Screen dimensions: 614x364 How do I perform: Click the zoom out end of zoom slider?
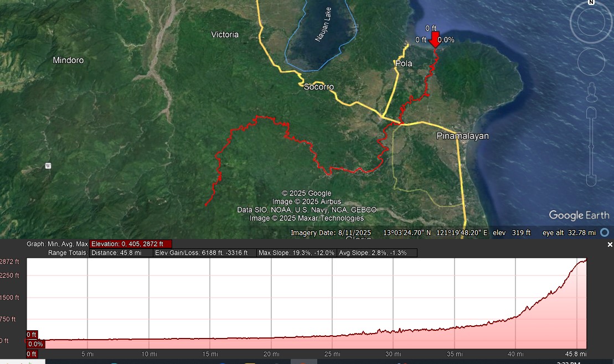pyautogui.click(x=591, y=180)
